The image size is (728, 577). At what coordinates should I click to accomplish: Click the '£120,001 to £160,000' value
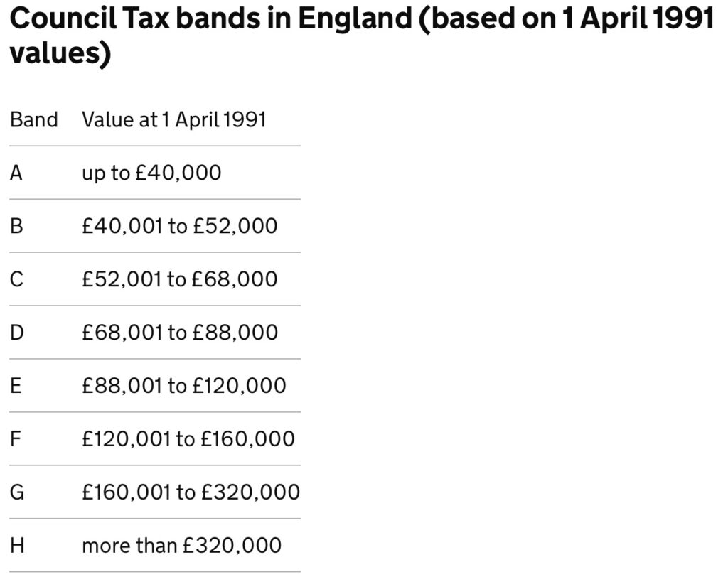[x=188, y=439]
